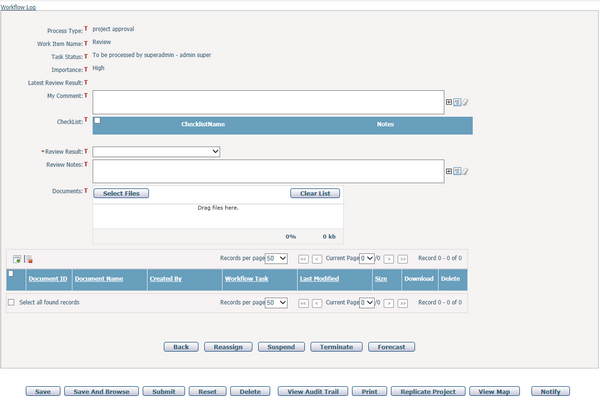Image resolution: width=600 pixels, height=399 pixels.
Task: Click the add document record icon
Action: 17,259
